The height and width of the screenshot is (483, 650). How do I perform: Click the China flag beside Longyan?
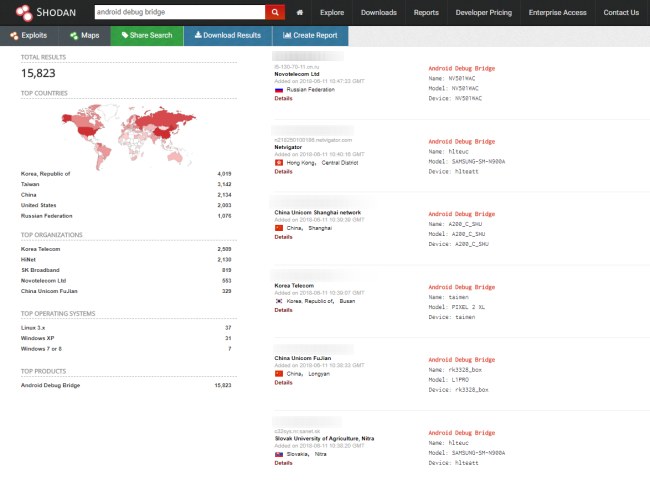click(x=279, y=374)
